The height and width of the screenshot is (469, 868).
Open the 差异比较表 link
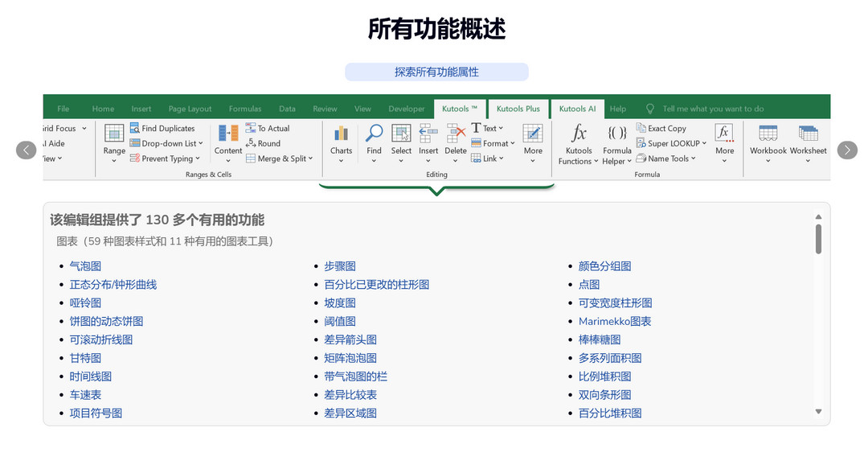pyautogui.click(x=350, y=395)
